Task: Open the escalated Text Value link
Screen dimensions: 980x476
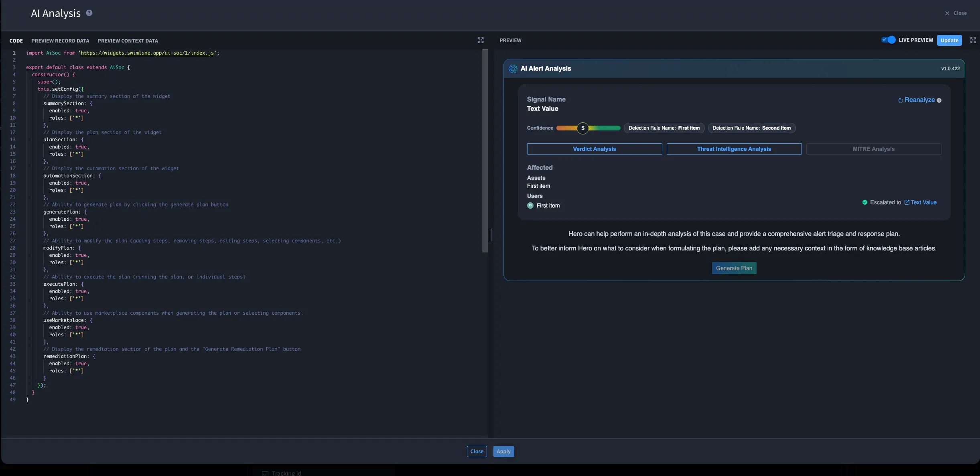Action: click(x=923, y=202)
